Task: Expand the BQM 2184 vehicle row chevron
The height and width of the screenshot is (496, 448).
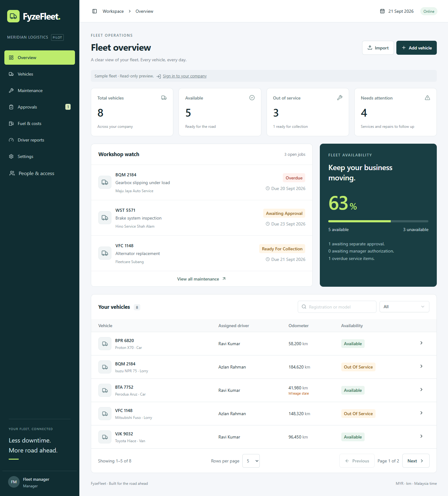Action: (x=421, y=366)
